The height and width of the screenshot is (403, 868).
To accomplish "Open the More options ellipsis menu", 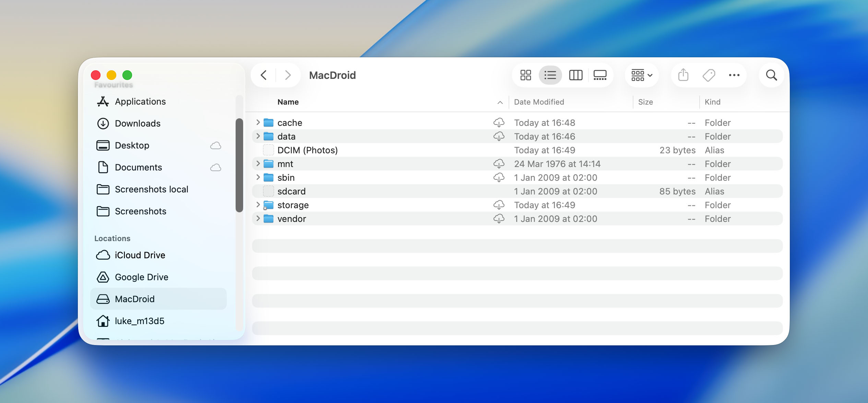I will pyautogui.click(x=734, y=75).
